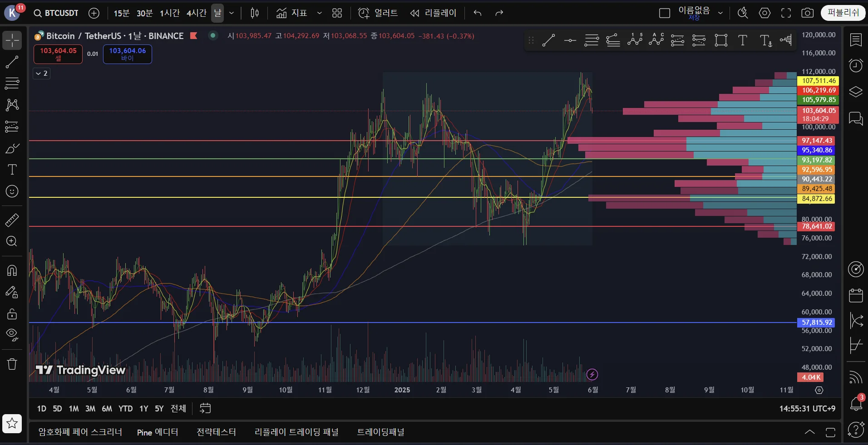Open the layout name dropdown arrow
Image resolution: width=868 pixels, height=445 pixels.
click(720, 13)
